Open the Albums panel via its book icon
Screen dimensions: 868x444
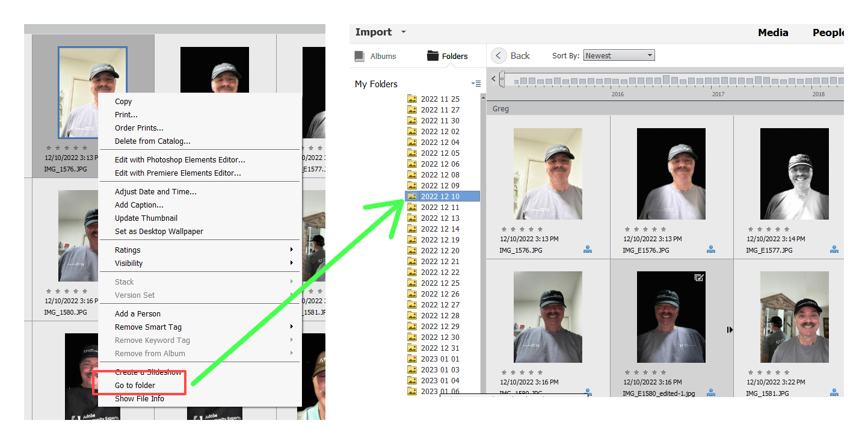pos(359,55)
